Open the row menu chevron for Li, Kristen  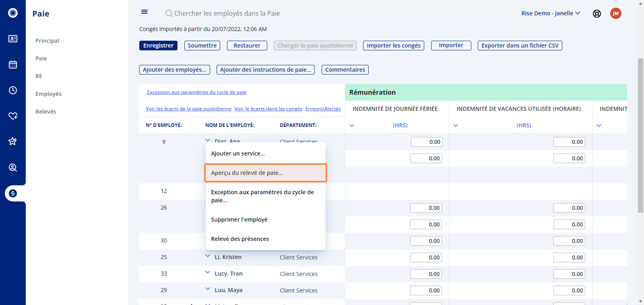coord(207,256)
